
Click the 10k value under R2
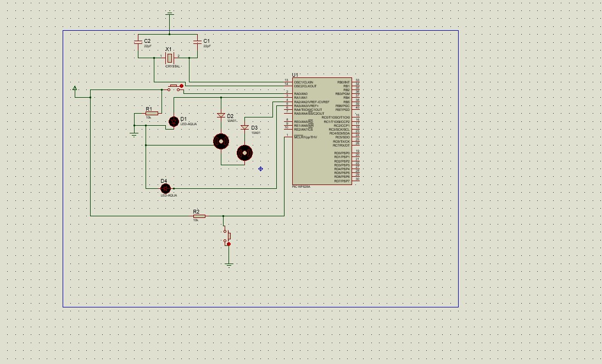(196, 220)
